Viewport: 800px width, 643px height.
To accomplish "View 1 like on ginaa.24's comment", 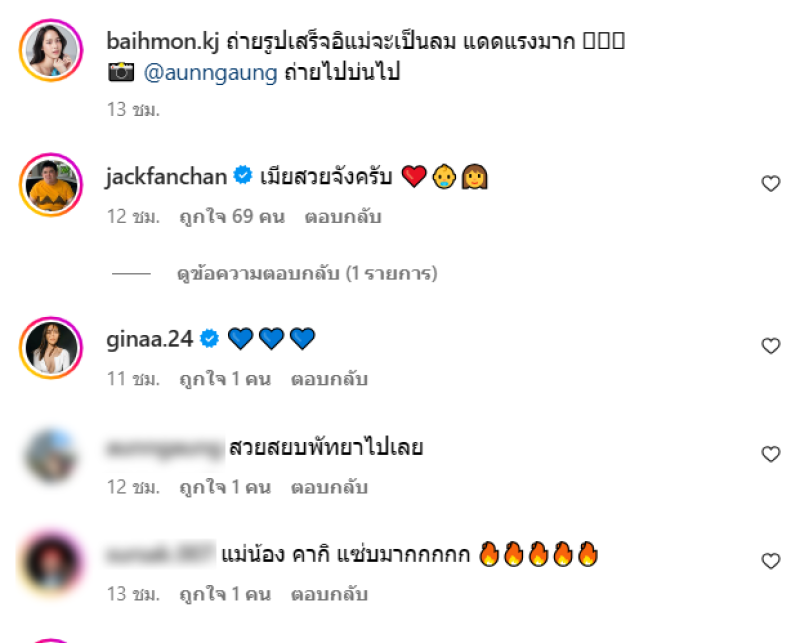I will click(225, 379).
